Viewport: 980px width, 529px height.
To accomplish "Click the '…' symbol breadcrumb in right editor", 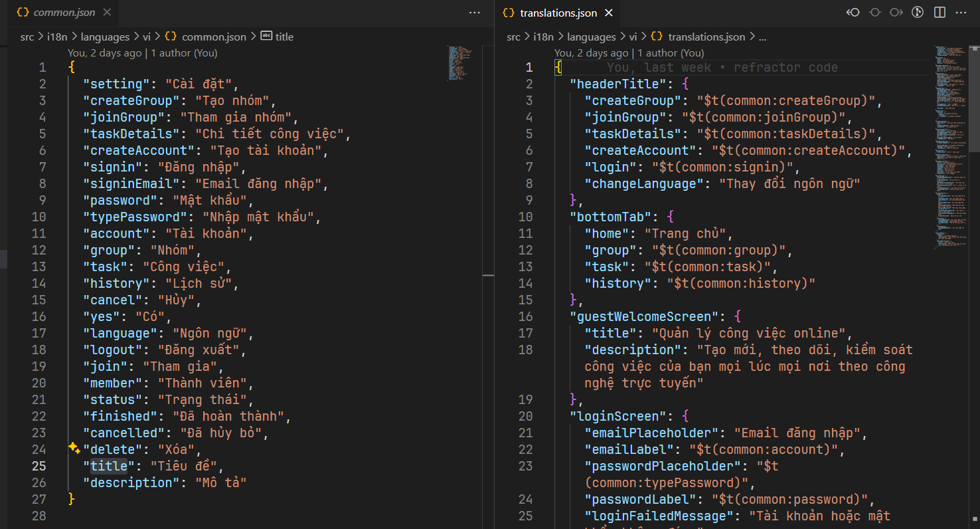I will (x=762, y=37).
